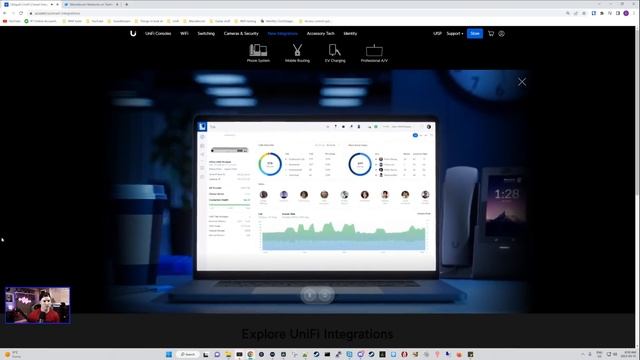Click the webcam overlay thumbnail

click(38, 305)
